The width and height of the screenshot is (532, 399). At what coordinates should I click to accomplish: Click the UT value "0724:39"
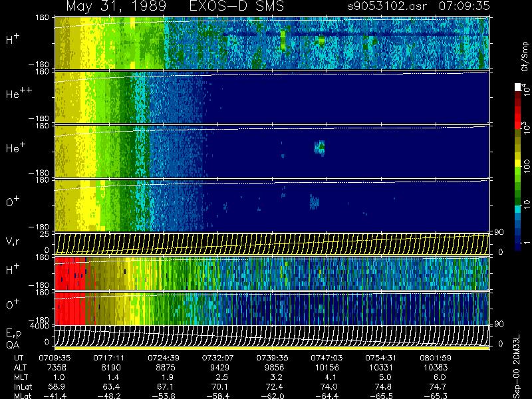(x=164, y=358)
